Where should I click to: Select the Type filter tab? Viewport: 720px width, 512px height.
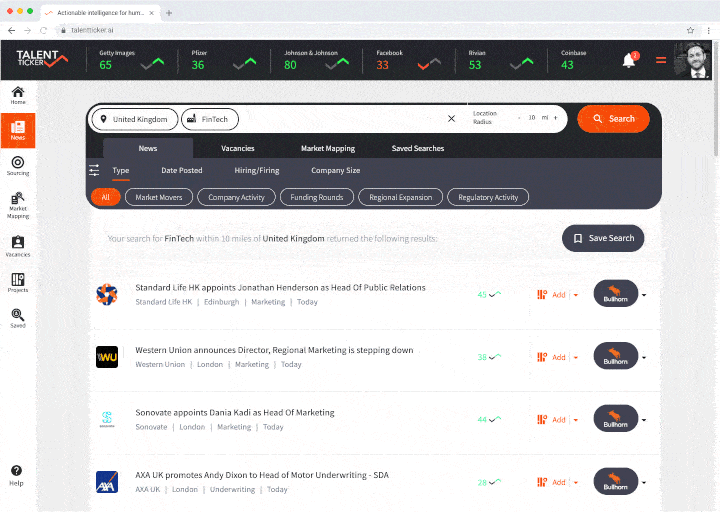click(121, 170)
